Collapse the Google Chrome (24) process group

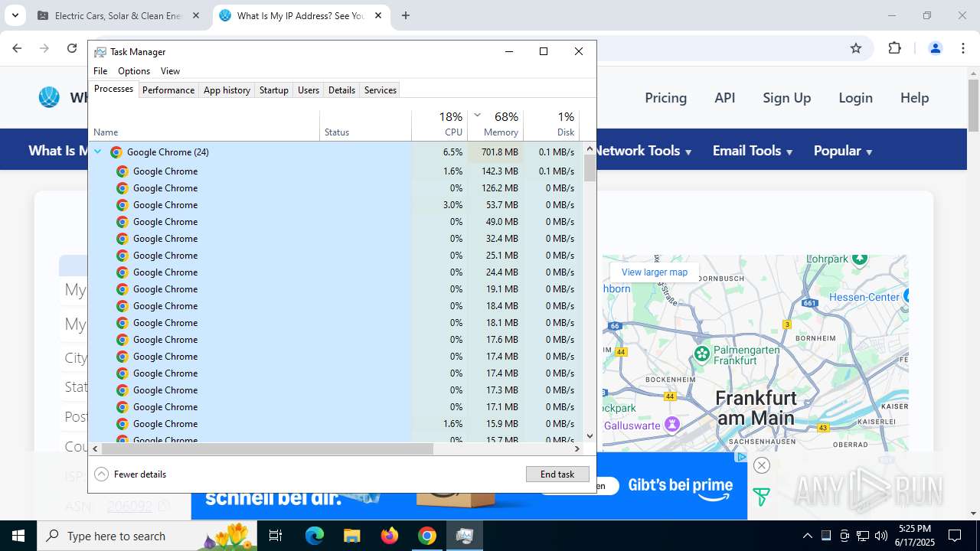(x=98, y=152)
